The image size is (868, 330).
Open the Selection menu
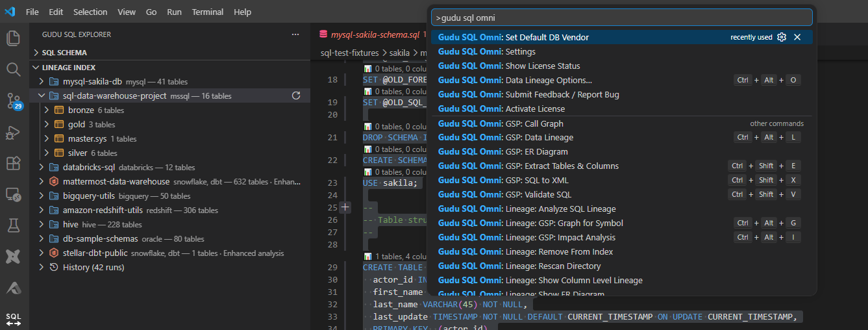(x=90, y=12)
